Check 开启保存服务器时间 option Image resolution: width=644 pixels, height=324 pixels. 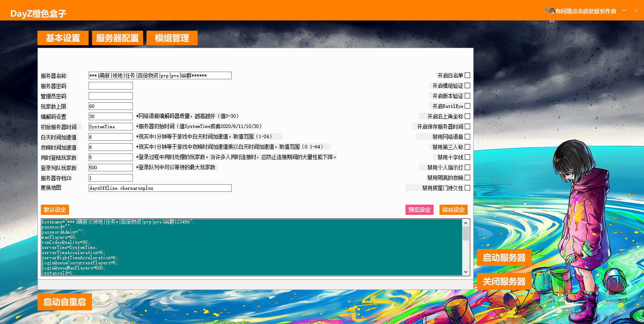467,127
